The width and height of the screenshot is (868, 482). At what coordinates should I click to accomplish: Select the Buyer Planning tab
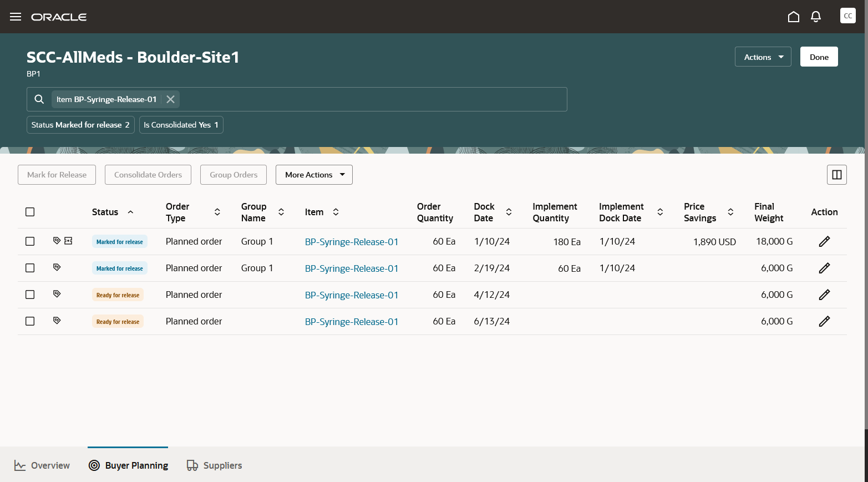[x=128, y=465]
